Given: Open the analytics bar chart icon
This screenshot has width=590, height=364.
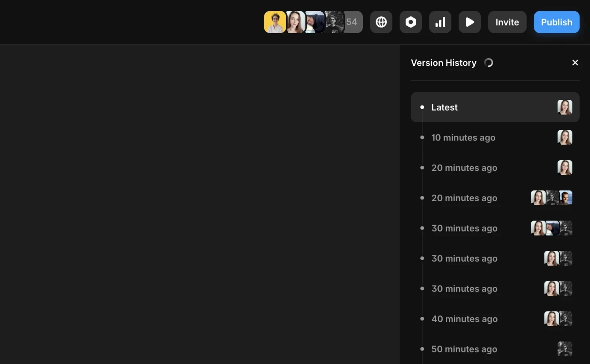Looking at the screenshot, I should (x=440, y=22).
